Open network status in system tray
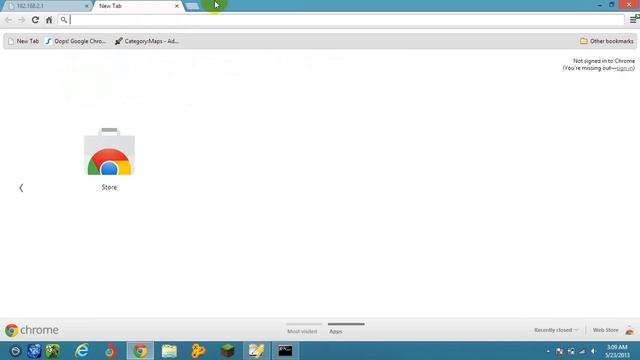This screenshot has height=360, width=640. [x=582, y=351]
